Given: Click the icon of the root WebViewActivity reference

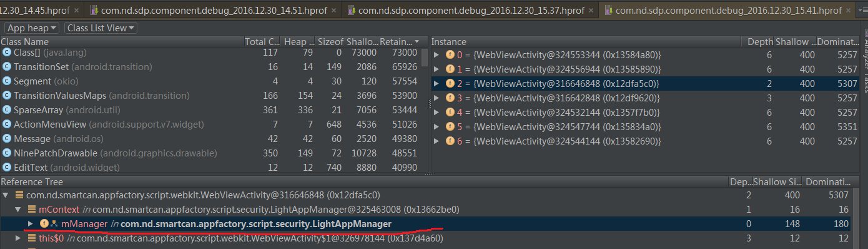Looking at the screenshot, I should coord(19,195).
